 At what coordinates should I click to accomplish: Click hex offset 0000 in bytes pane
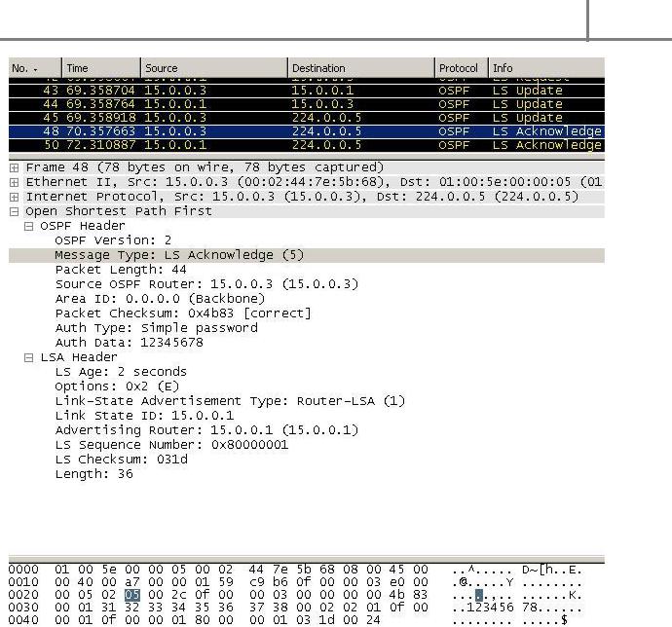point(23,570)
